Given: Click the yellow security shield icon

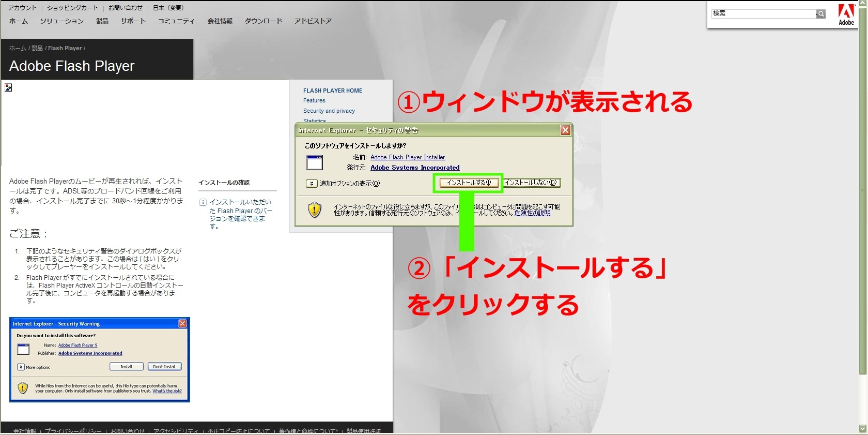Looking at the screenshot, I should tap(315, 209).
